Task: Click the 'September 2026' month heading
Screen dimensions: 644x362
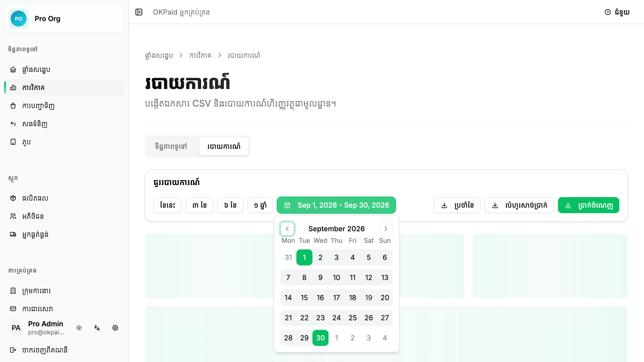Action: tap(337, 229)
